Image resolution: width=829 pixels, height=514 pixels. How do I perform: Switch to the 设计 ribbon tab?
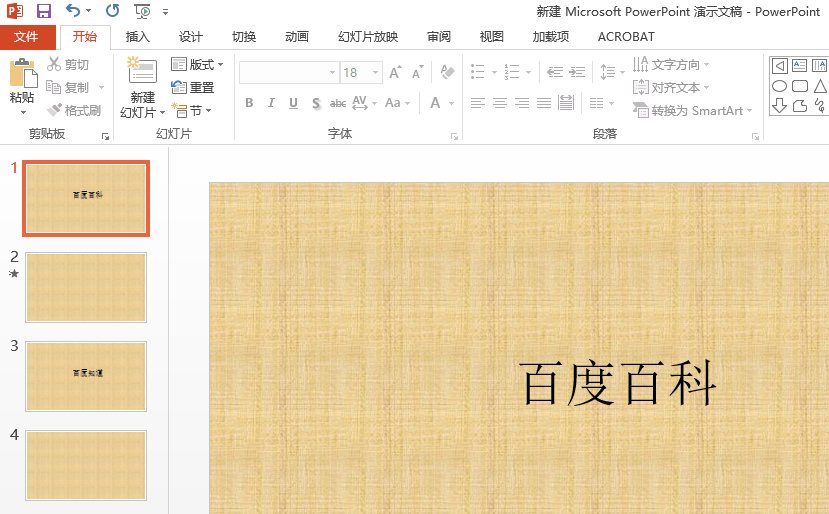point(190,36)
